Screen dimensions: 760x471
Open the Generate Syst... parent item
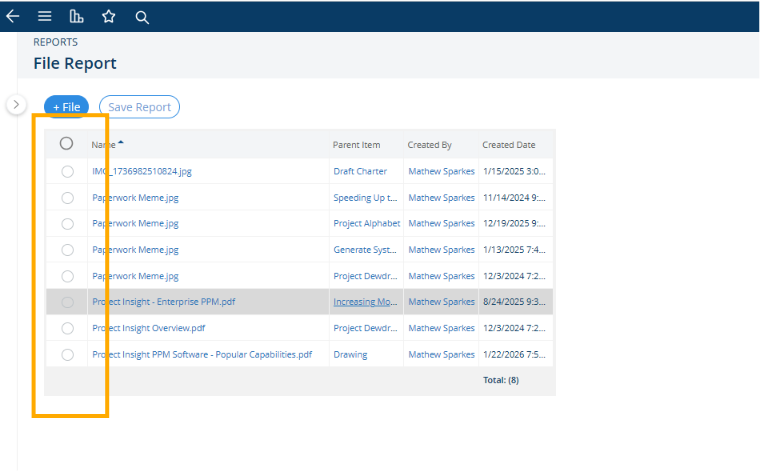(365, 250)
